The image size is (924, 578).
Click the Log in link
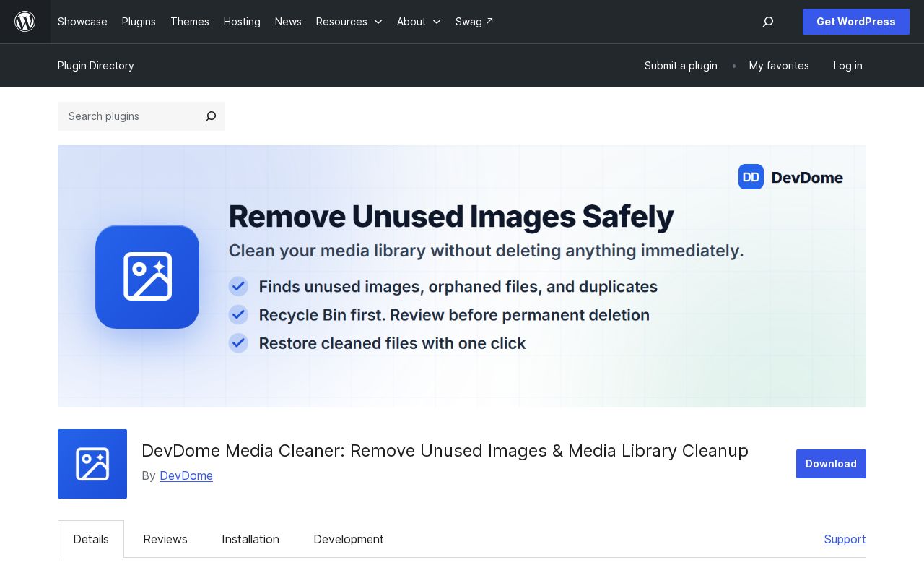click(x=847, y=66)
